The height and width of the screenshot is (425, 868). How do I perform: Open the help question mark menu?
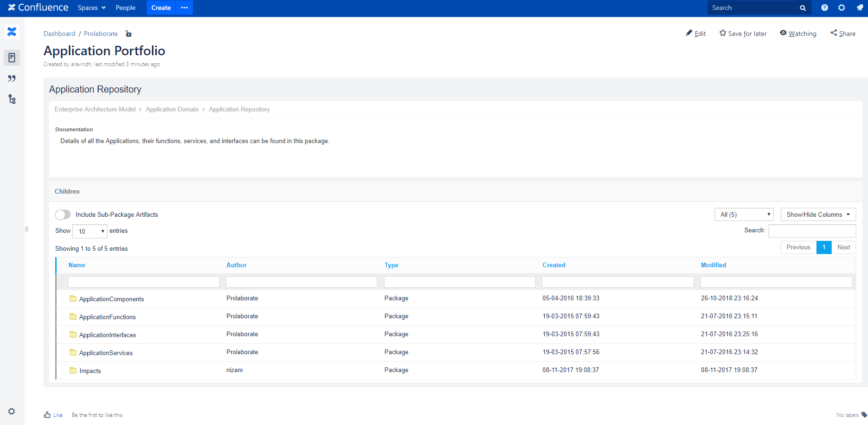[825, 8]
